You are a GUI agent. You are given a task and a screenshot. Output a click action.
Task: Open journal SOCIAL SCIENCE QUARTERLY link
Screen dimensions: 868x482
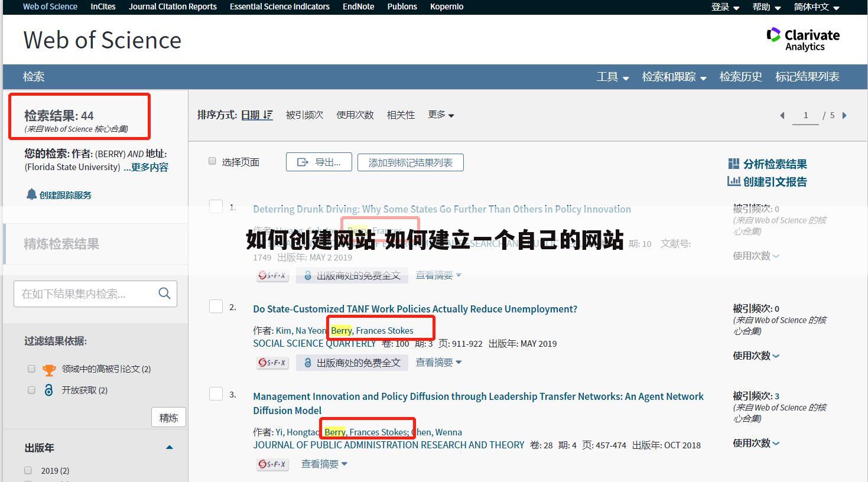[x=314, y=343]
